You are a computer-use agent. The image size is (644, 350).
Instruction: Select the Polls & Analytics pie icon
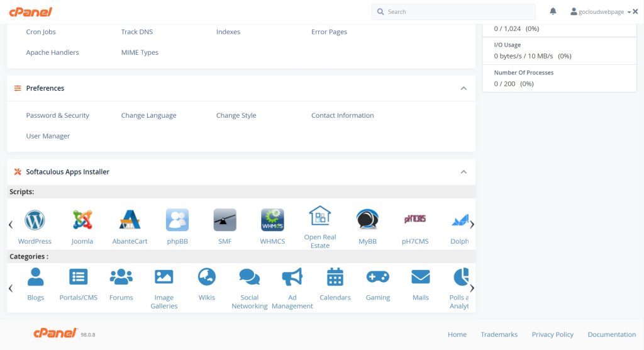[461, 277]
